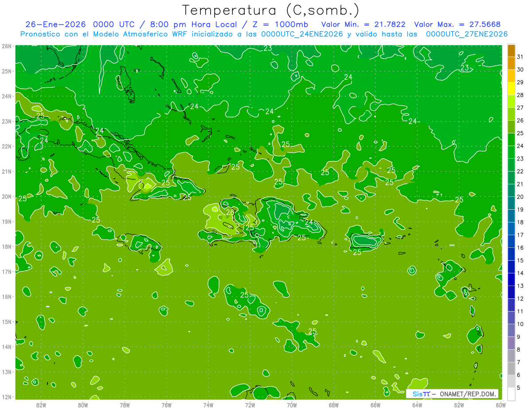Click the '0000UTC_27ENE2026' valid-until time text
532x411 pixels.
[x=467, y=34]
